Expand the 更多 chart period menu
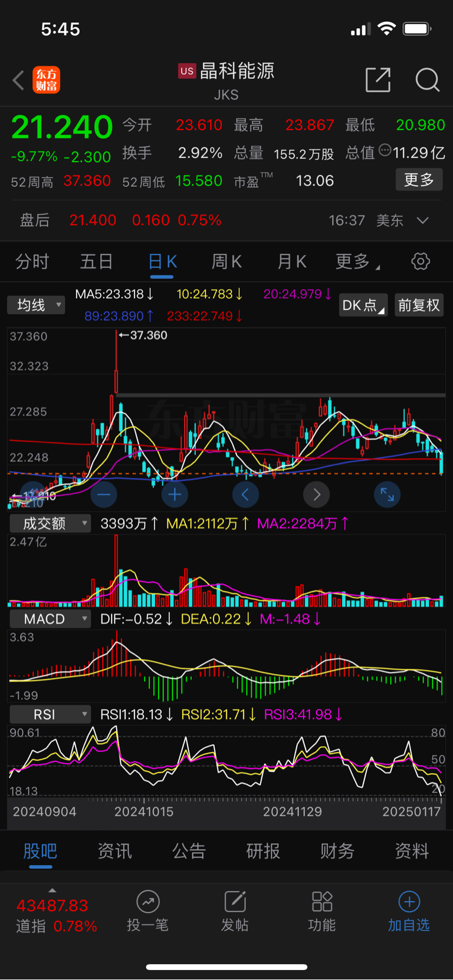 [357, 261]
